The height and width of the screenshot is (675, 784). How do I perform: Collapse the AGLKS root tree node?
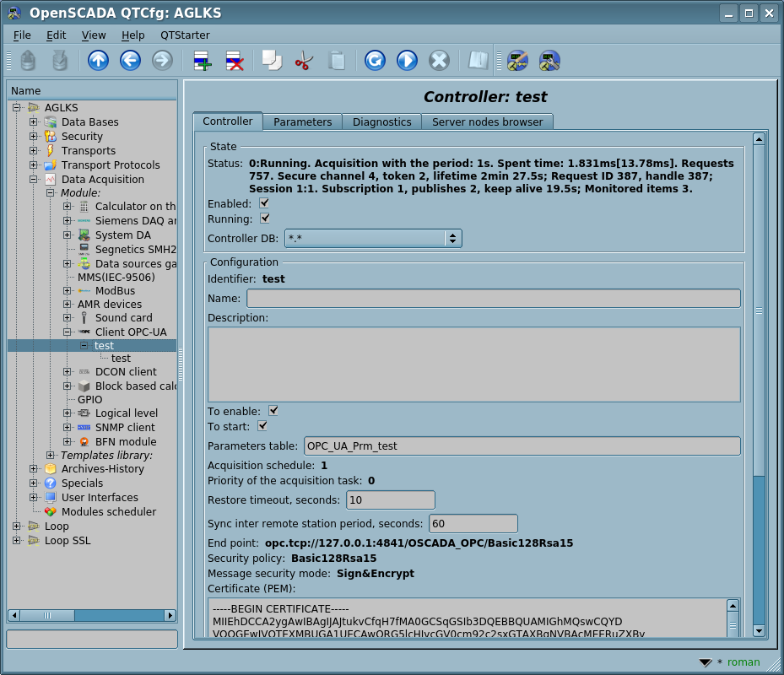[x=17, y=107]
